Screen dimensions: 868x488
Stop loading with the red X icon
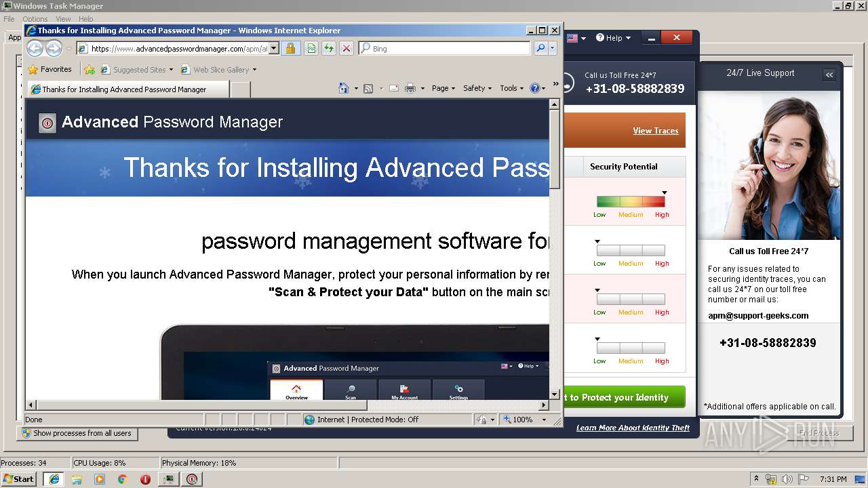point(347,48)
